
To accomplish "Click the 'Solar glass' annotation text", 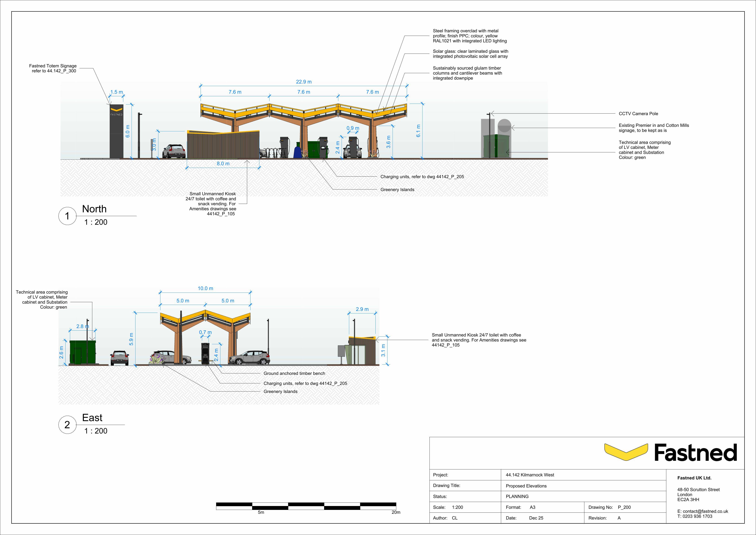I will tap(470, 54).
